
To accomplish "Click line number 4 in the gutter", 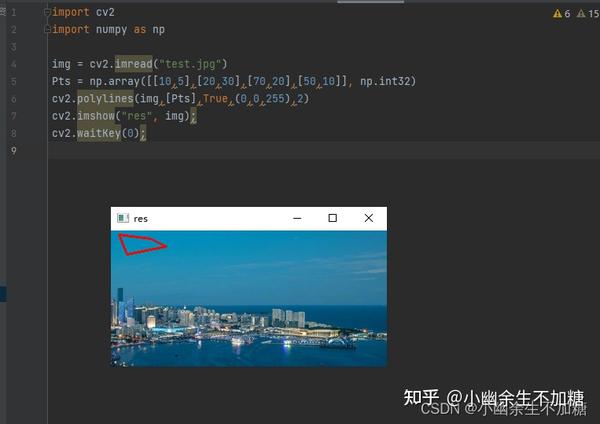I will click(14, 64).
